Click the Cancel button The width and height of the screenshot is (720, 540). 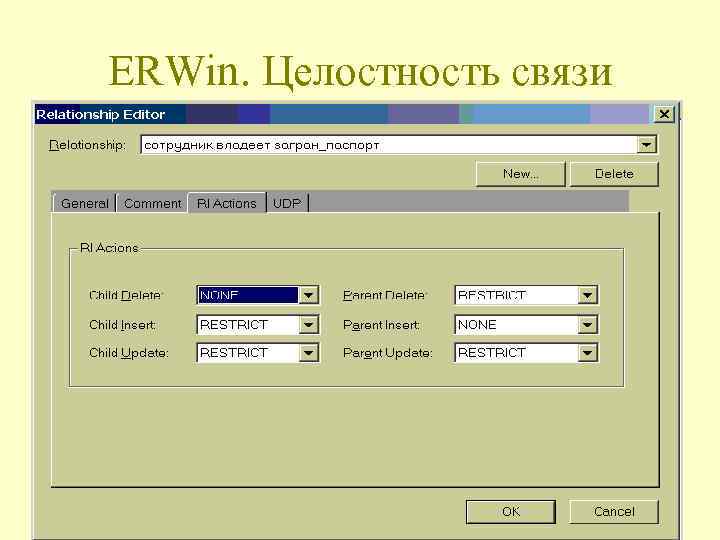(614, 512)
